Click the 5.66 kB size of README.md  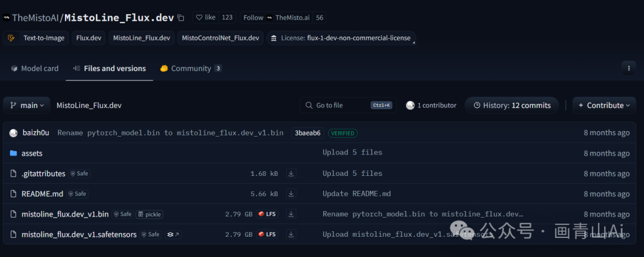[264, 194]
